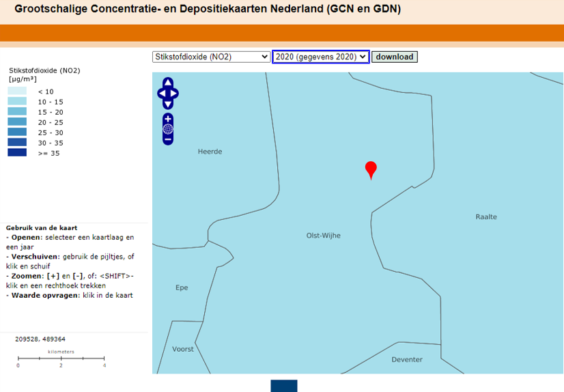Reset to full extent with globe icon
Screen dimensions: 564x392
(168, 129)
